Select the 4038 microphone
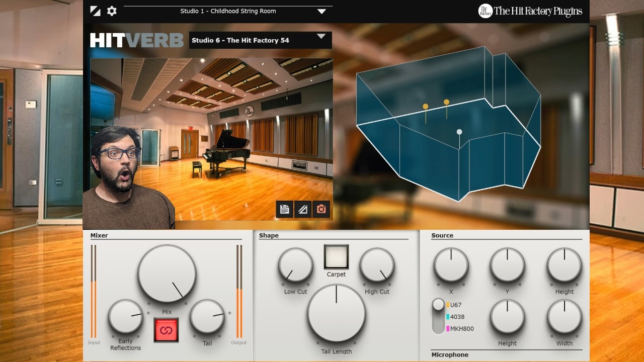 pyautogui.click(x=455, y=317)
